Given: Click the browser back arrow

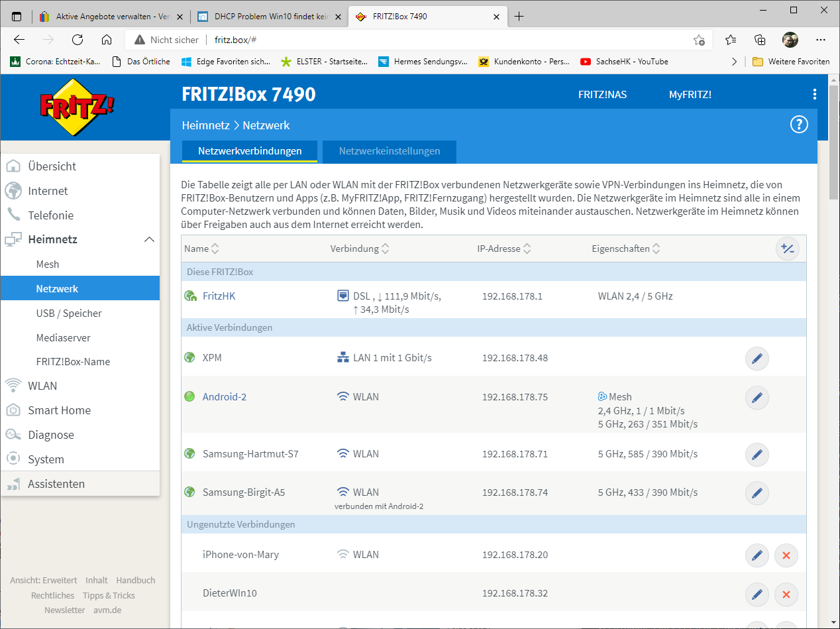Looking at the screenshot, I should click(x=19, y=40).
